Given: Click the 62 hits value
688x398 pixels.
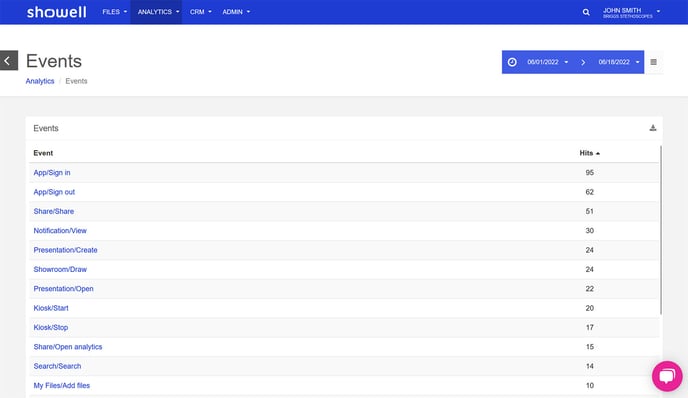Looking at the screenshot, I should tap(590, 192).
